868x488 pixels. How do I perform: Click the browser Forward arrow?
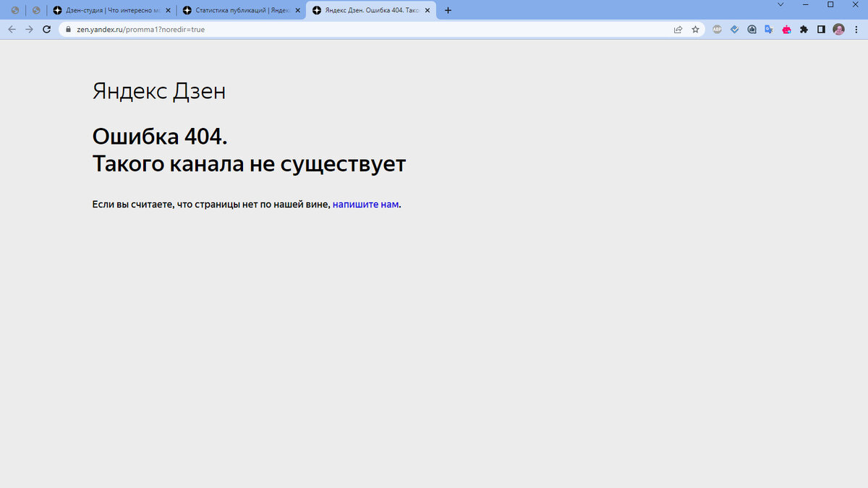[x=30, y=30]
